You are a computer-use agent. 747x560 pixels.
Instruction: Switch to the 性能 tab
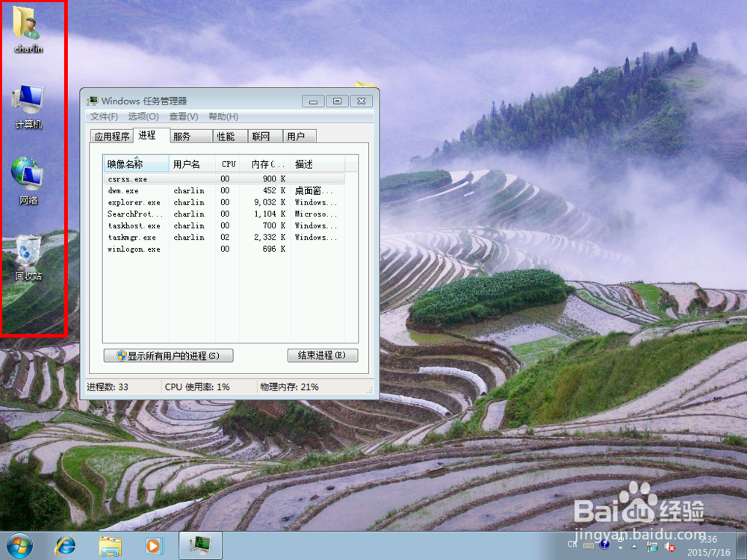tap(230, 136)
